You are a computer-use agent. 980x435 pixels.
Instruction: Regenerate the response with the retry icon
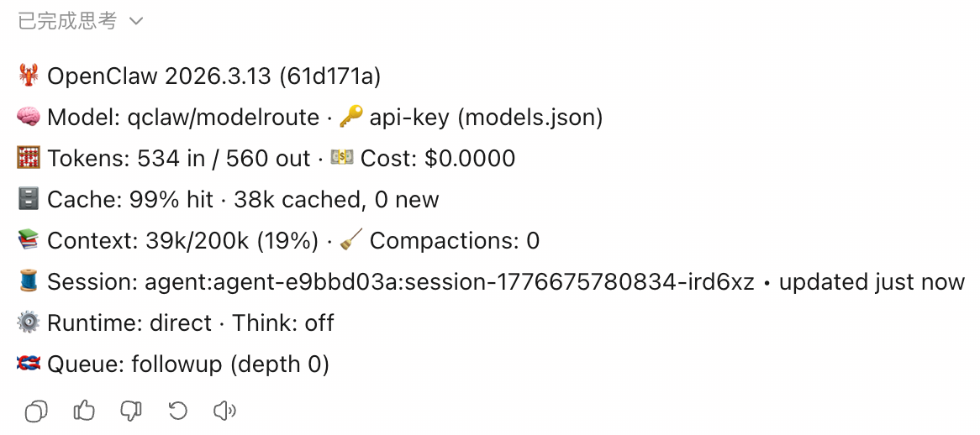[x=178, y=411]
